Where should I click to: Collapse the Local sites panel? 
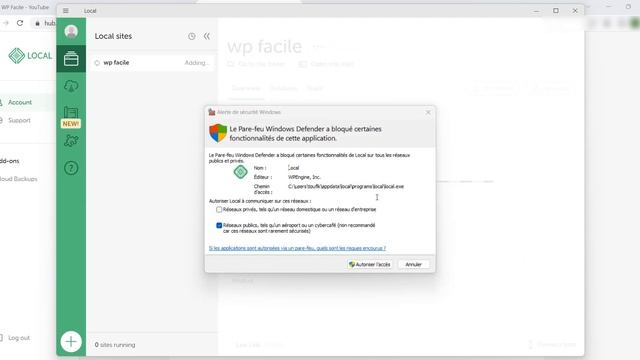[207, 36]
